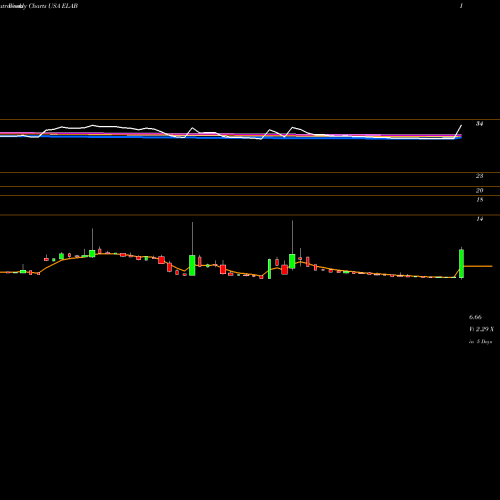Click the 14 price axis label
500x500 pixels.
coord(479,219)
